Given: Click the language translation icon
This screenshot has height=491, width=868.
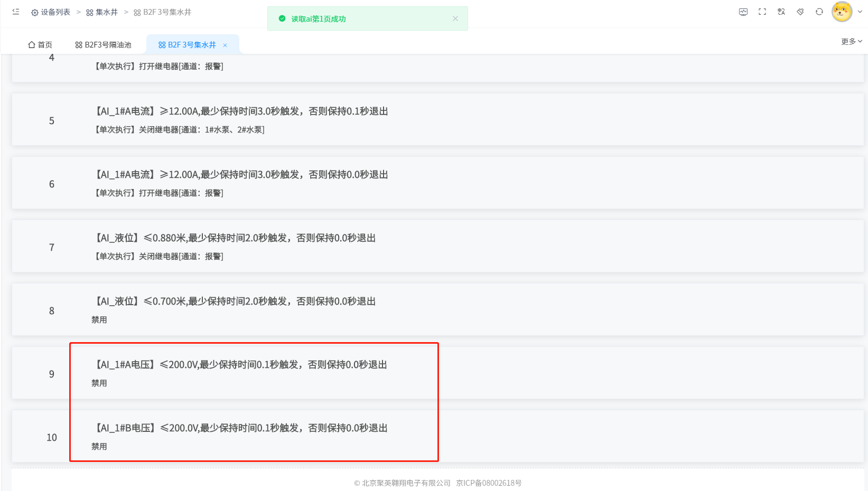Looking at the screenshot, I should tap(781, 12).
